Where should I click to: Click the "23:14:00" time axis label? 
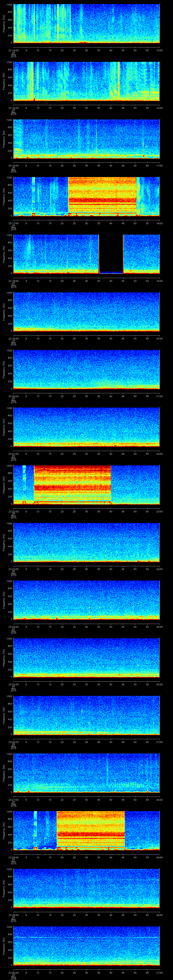tap(13, 50)
